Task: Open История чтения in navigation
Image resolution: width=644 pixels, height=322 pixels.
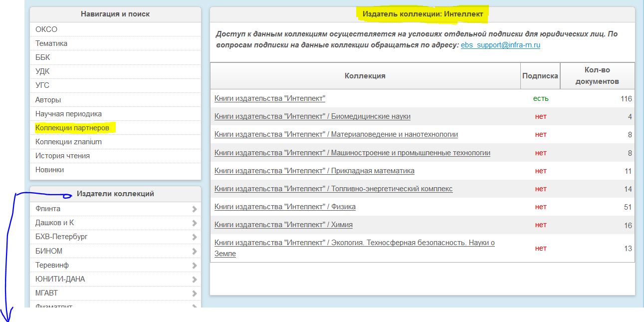Action: click(62, 156)
